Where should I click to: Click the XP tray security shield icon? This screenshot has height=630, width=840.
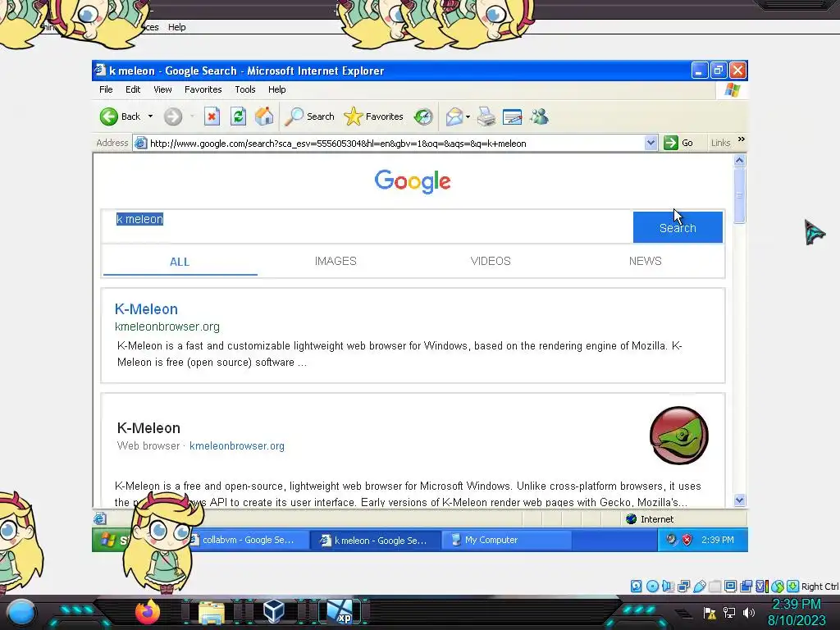coord(687,540)
